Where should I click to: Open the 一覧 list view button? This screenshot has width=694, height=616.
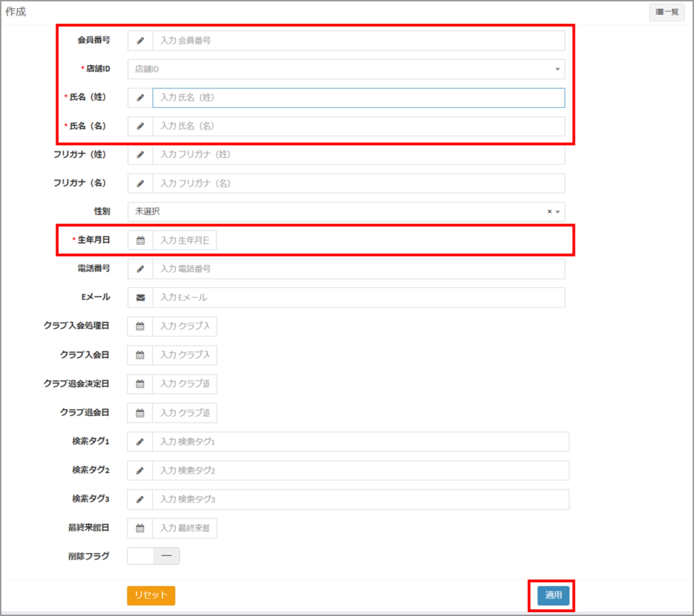(667, 12)
